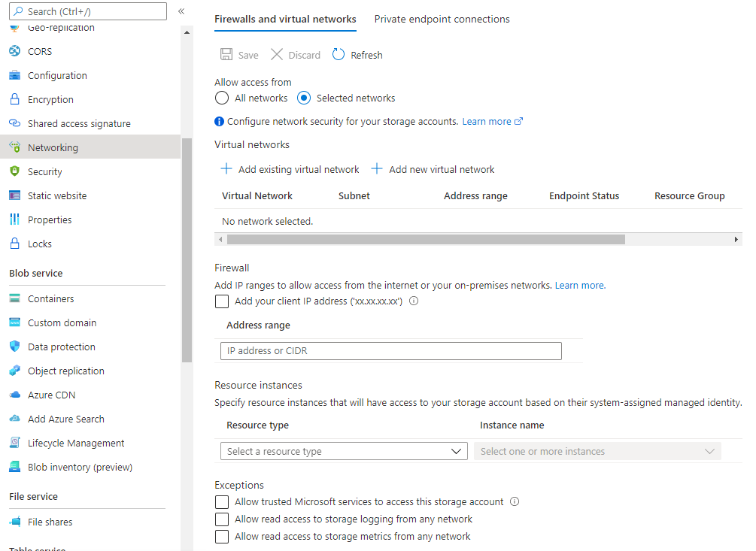Click the Endpoint Status column header
Screen dimensions: 756x551
tap(584, 195)
